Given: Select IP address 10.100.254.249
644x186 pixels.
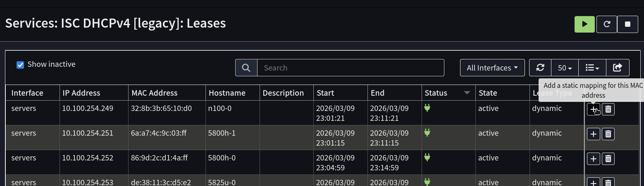Looking at the screenshot, I should tap(88, 108).
